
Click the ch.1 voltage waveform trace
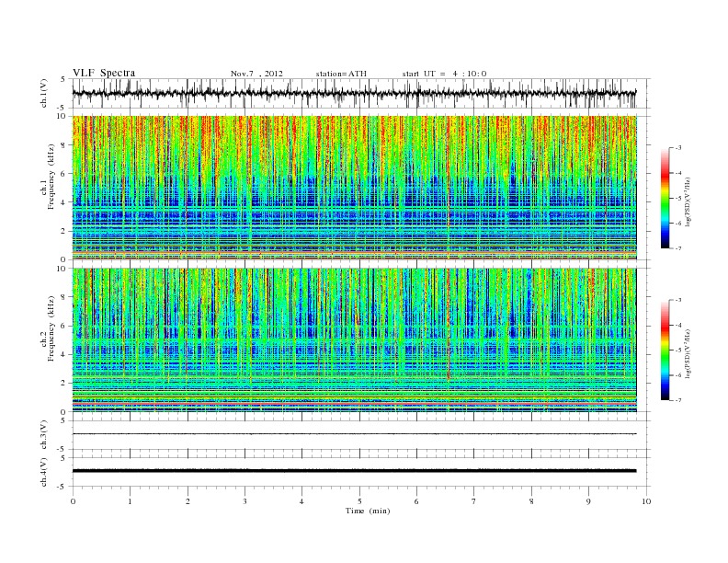pos(355,93)
